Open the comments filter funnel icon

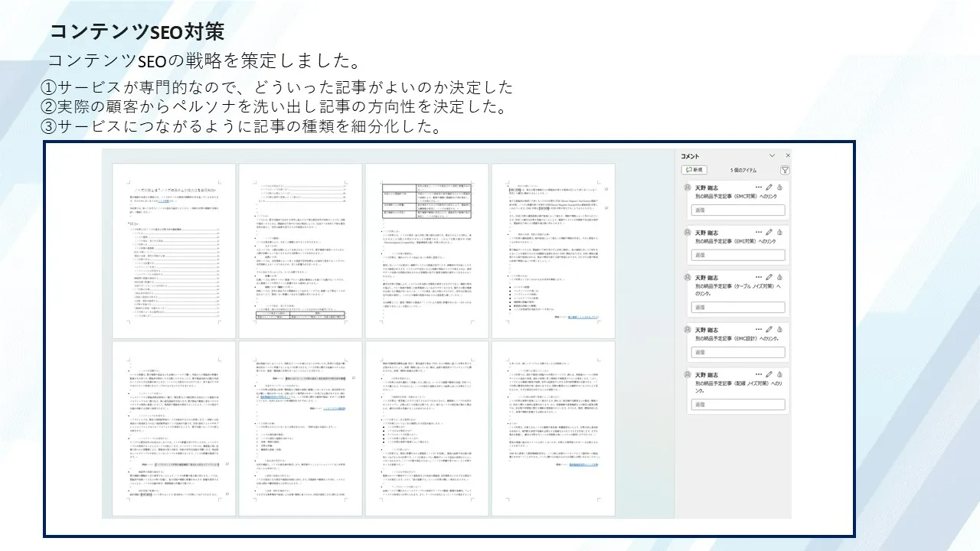point(785,170)
